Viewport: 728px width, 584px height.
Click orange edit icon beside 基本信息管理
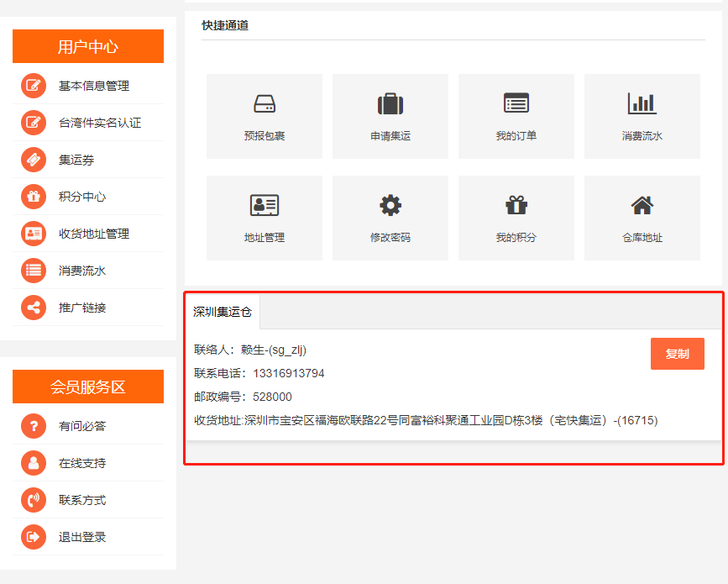(x=34, y=86)
